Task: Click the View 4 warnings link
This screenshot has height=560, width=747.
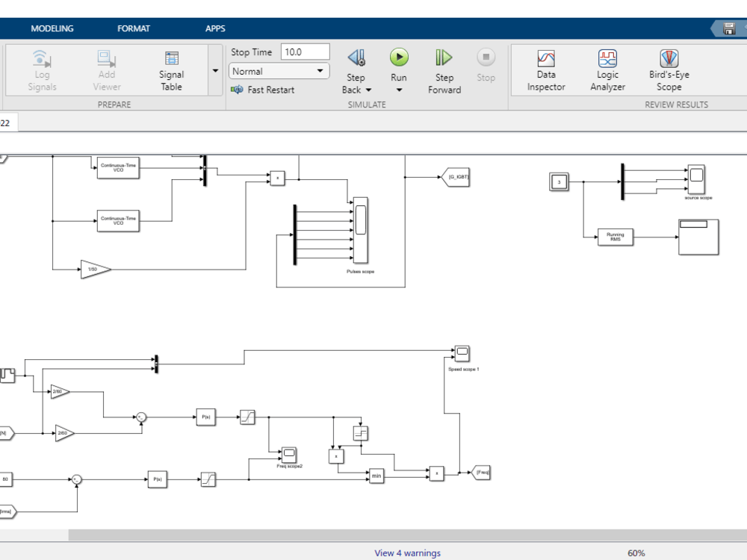Action: point(406,553)
